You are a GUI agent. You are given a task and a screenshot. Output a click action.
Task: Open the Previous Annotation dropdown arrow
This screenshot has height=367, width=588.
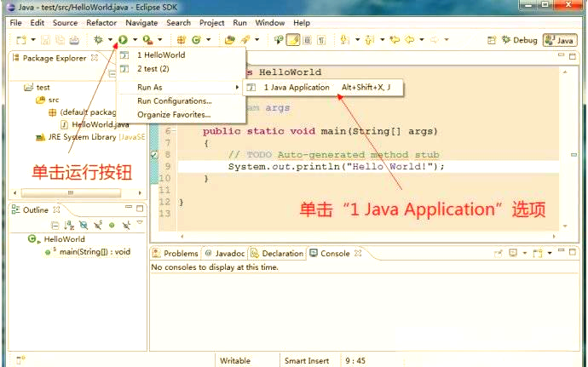click(382, 39)
